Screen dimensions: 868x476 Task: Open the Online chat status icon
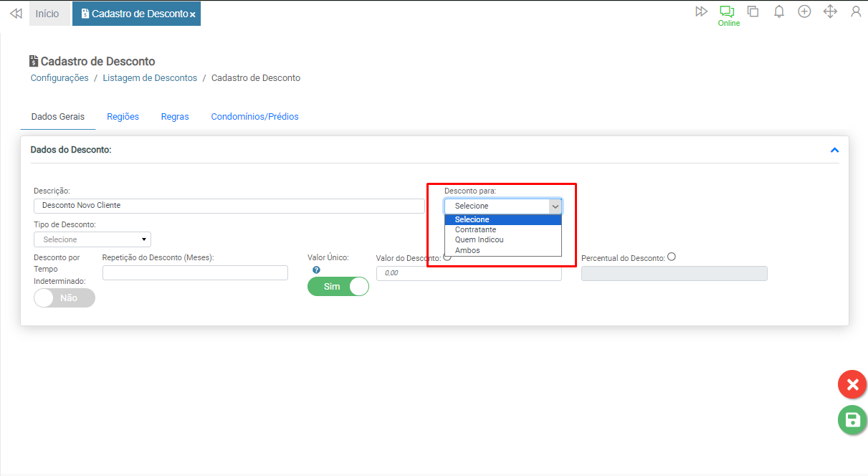click(728, 12)
